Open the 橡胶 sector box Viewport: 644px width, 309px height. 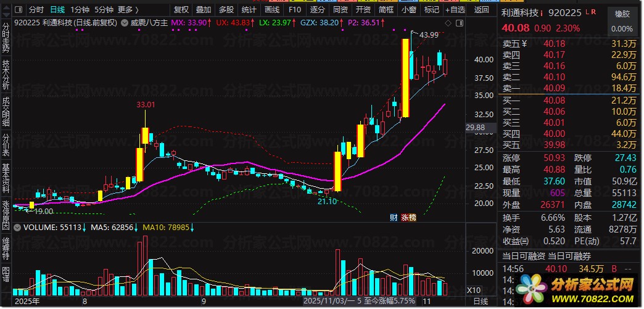(622, 20)
